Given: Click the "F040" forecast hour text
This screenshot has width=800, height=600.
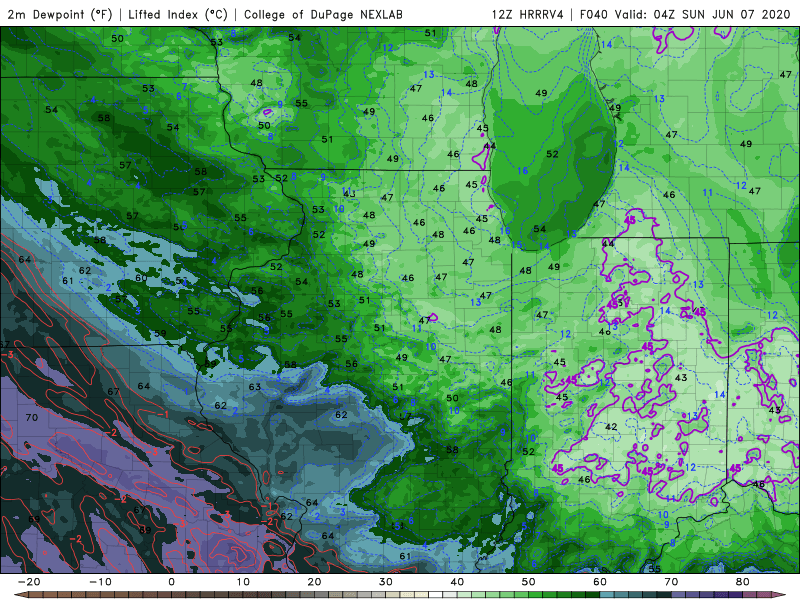Looking at the screenshot, I should point(594,14).
